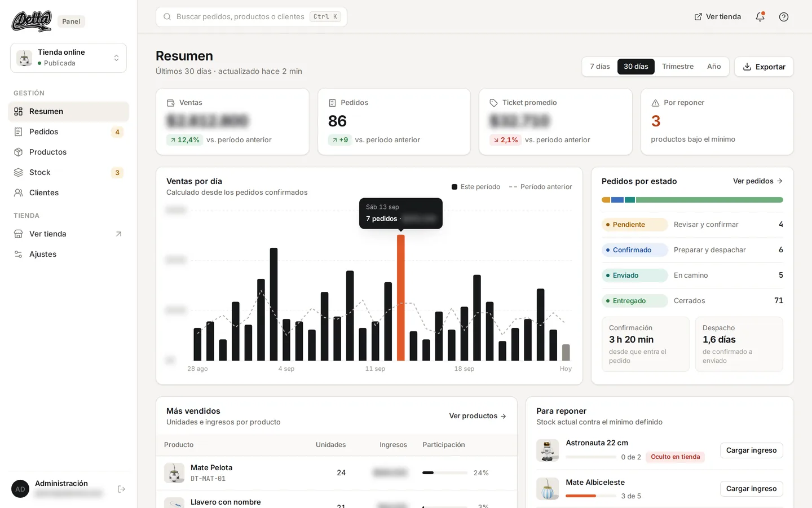The image size is (812, 508).
Task: Click the Entregado status badge
Action: 635,301
